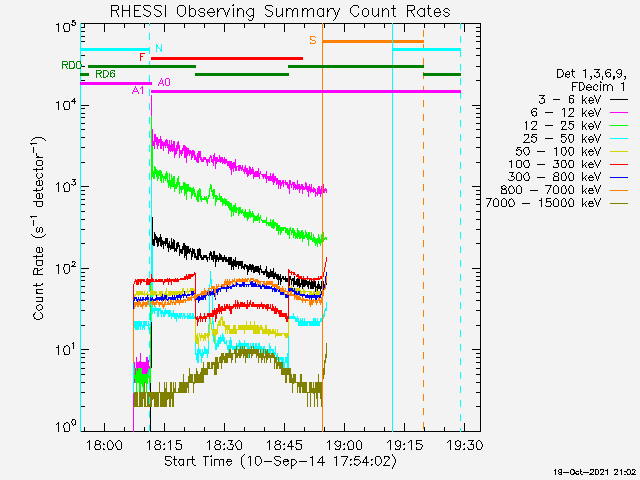Image resolution: width=640 pixels, height=480 pixels.
Task: Click the green 'RD0' flag label
Action: tap(72, 65)
